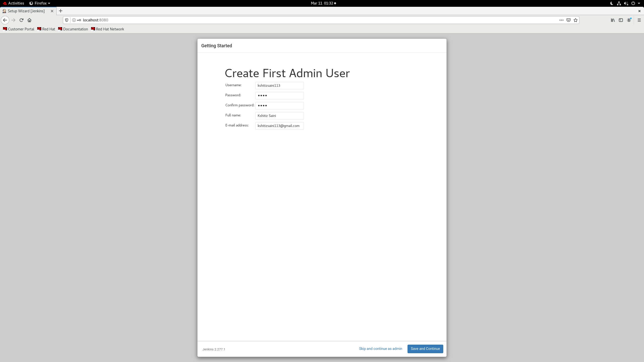Open a new browser tab
The height and width of the screenshot is (362, 644).
[x=61, y=11]
